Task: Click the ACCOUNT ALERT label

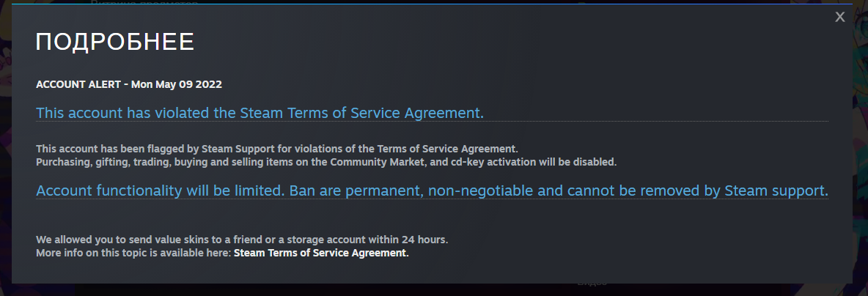Action: [x=78, y=84]
